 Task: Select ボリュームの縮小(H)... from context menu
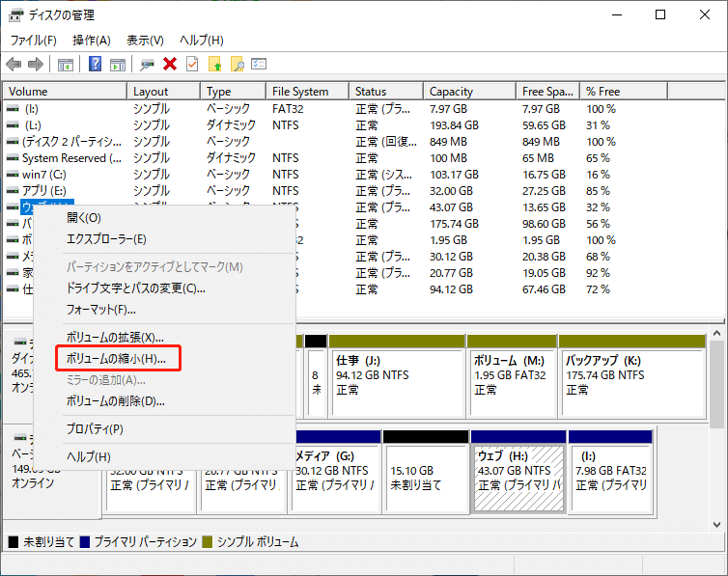tap(116, 359)
